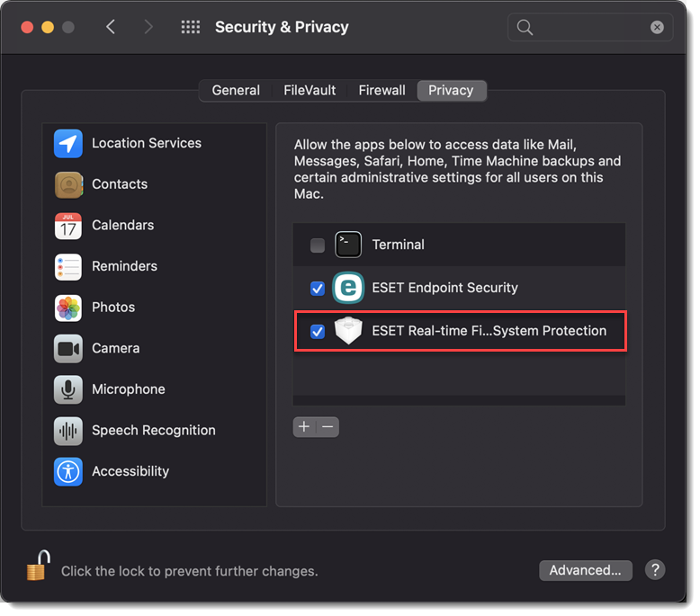Screen dimensions: 700x616
Task: Click the magnifying glass search icon
Action: pyautogui.click(x=525, y=28)
